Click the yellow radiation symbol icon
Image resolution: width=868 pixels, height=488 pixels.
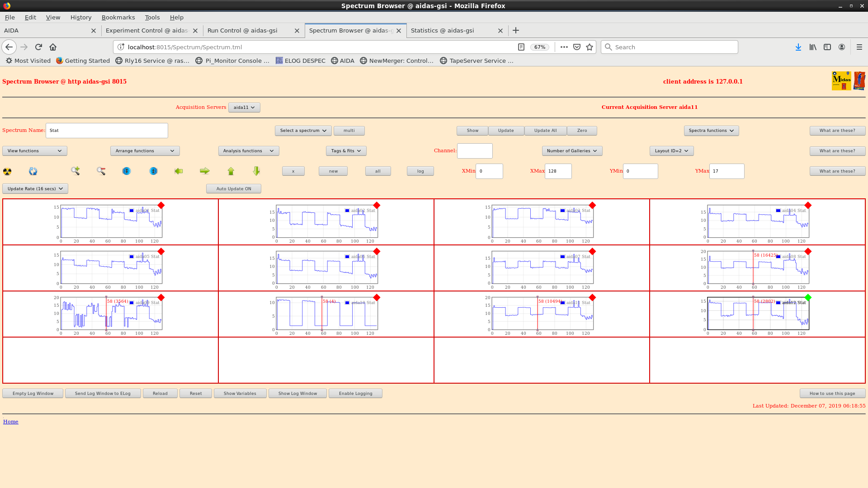pyautogui.click(x=7, y=171)
